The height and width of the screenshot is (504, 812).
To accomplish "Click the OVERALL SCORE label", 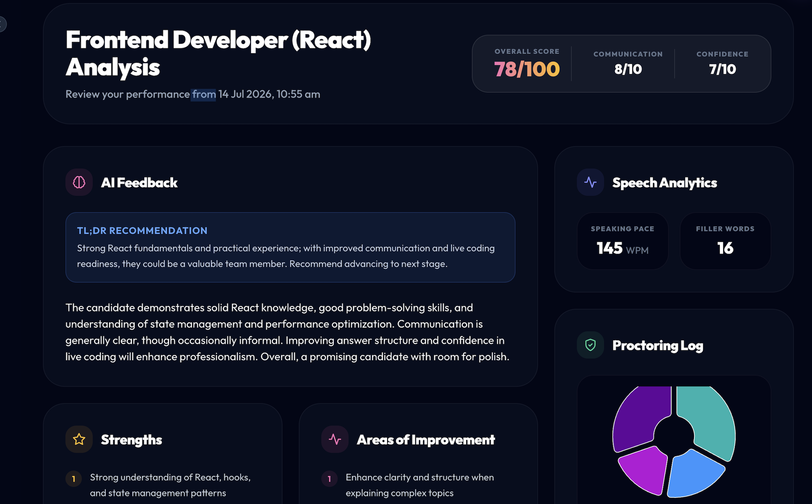I will 527,52.
